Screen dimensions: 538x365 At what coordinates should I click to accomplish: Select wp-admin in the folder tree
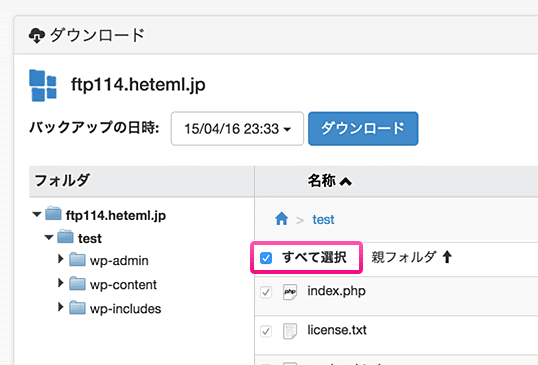coord(119,261)
